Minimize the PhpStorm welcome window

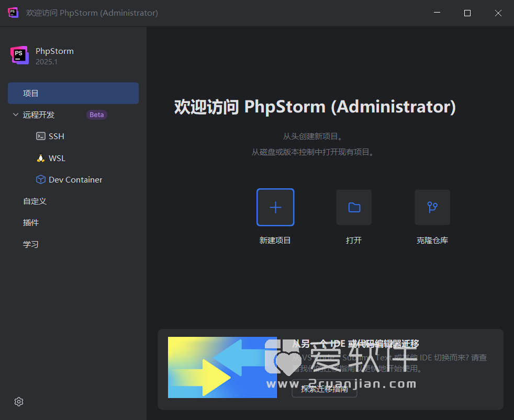click(437, 13)
